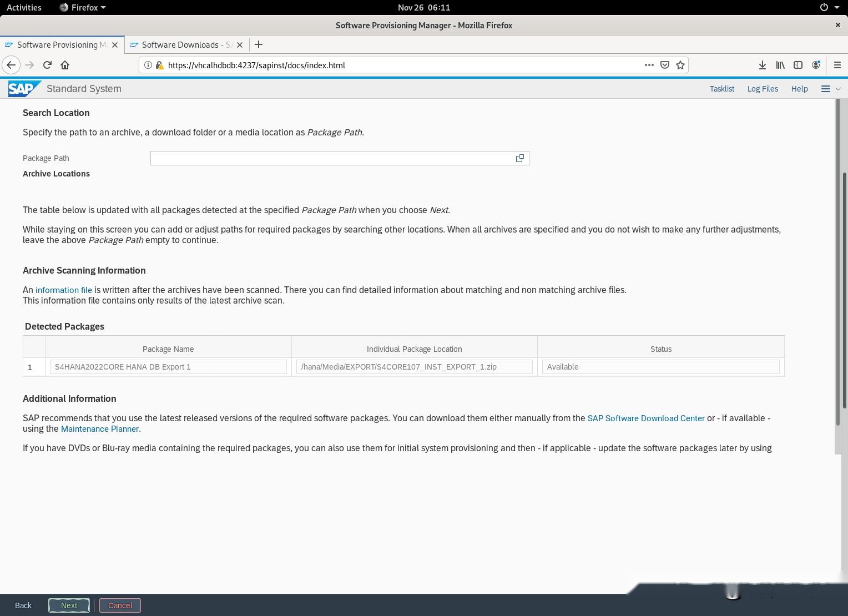Open the Tasklist view
Image resolution: width=848 pixels, height=616 pixels.
click(722, 89)
